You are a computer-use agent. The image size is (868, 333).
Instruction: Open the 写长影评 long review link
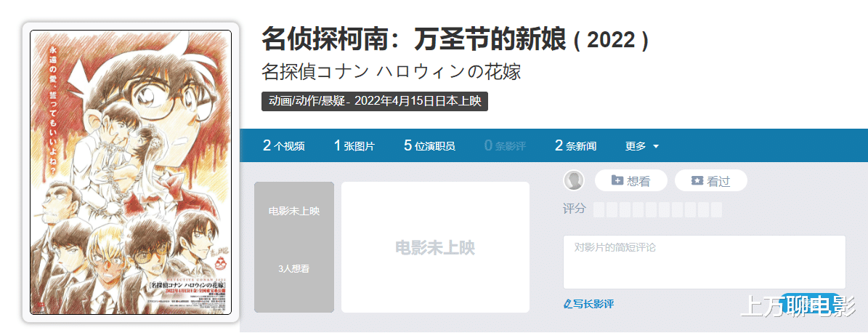pyautogui.click(x=588, y=304)
